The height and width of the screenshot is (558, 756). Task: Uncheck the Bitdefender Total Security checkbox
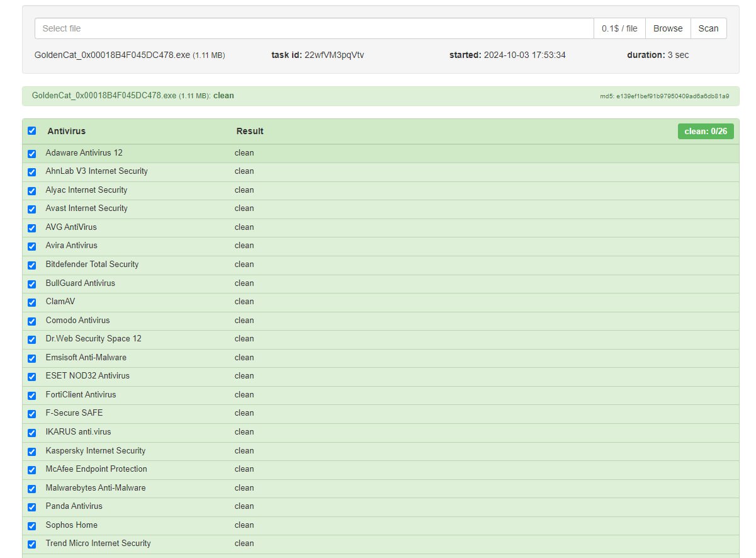tap(32, 265)
